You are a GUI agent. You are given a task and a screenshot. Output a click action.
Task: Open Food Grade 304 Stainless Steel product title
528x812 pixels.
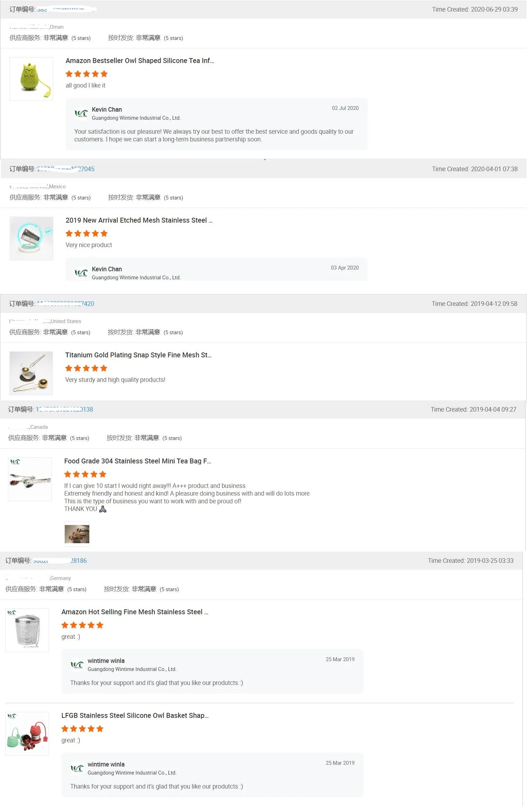tap(138, 461)
